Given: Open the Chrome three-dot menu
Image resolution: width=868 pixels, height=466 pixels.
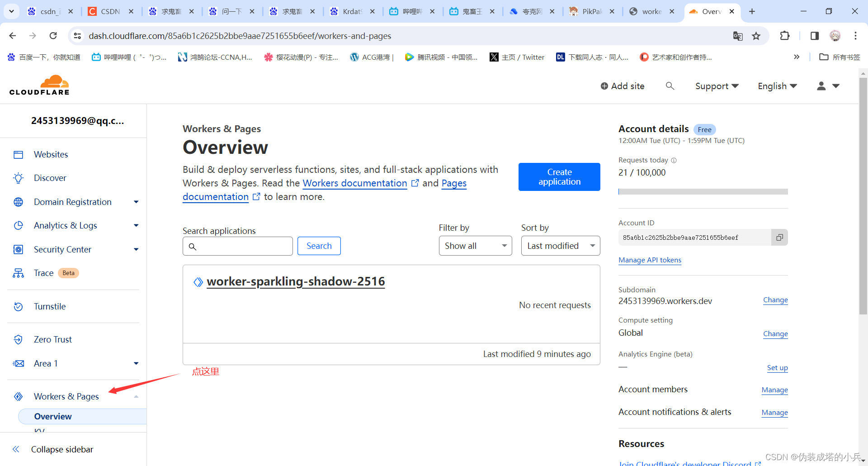Looking at the screenshot, I should (855, 36).
